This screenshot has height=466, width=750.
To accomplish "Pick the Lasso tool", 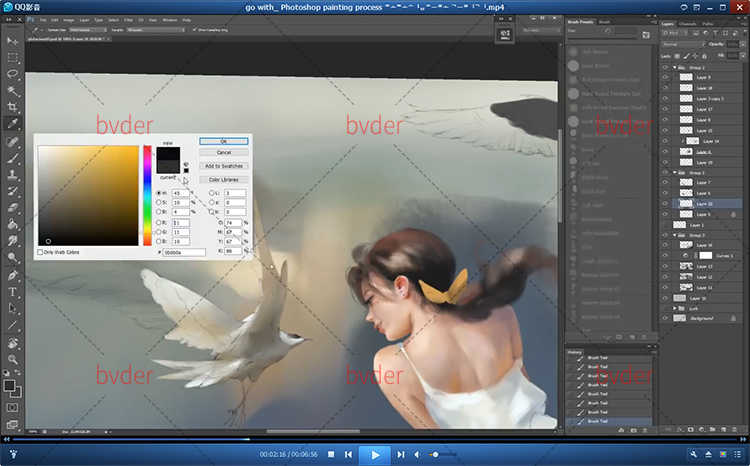I will point(13,74).
